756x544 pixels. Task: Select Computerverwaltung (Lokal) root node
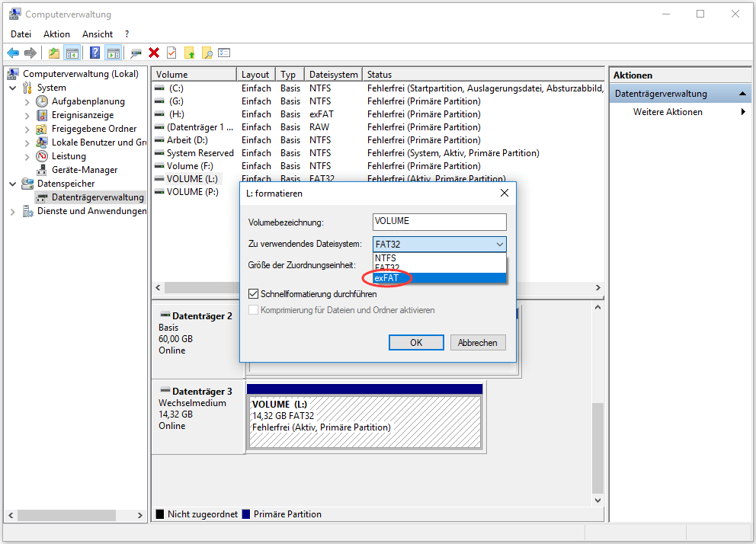pos(81,74)
